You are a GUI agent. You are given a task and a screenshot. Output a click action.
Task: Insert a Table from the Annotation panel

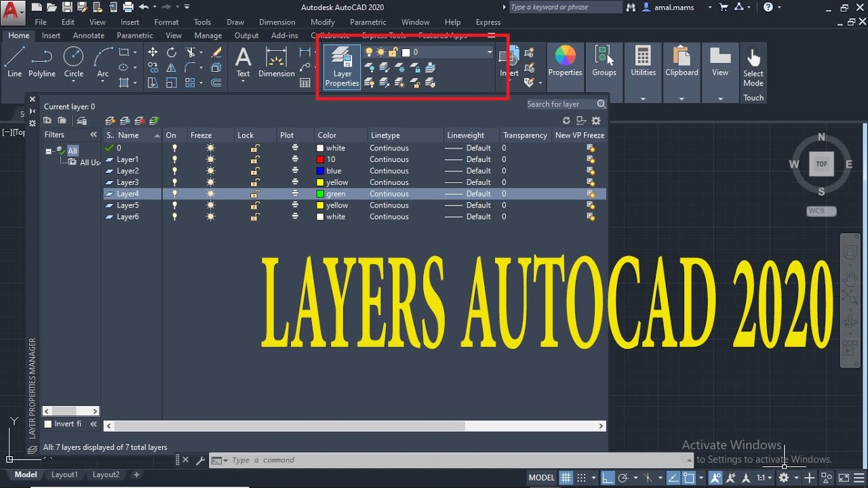coord(305,83)
